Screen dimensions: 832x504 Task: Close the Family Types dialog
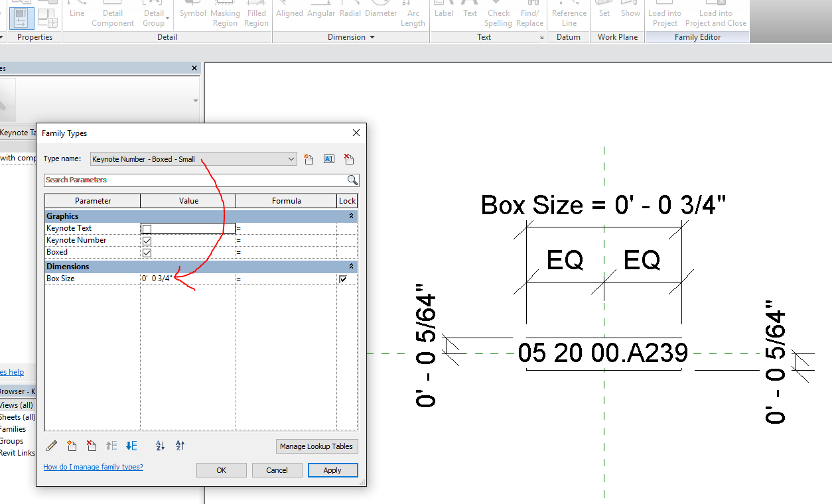tap(356, 133)
